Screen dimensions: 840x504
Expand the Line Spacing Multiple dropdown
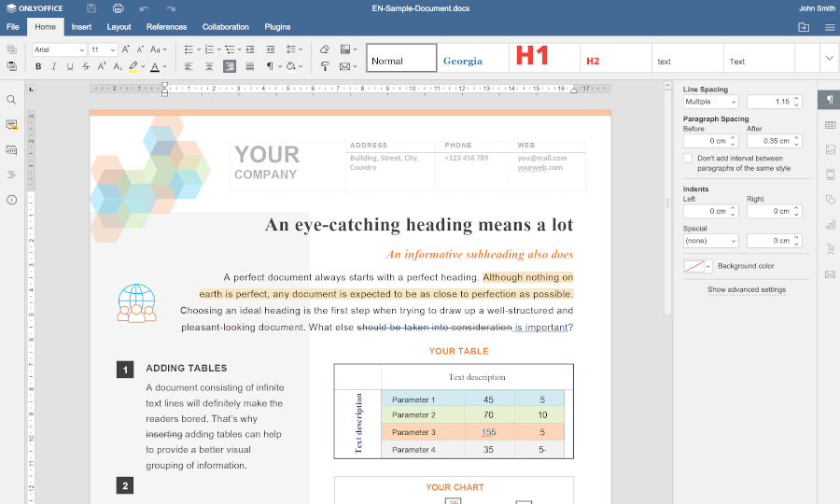[x=710, y=101]
